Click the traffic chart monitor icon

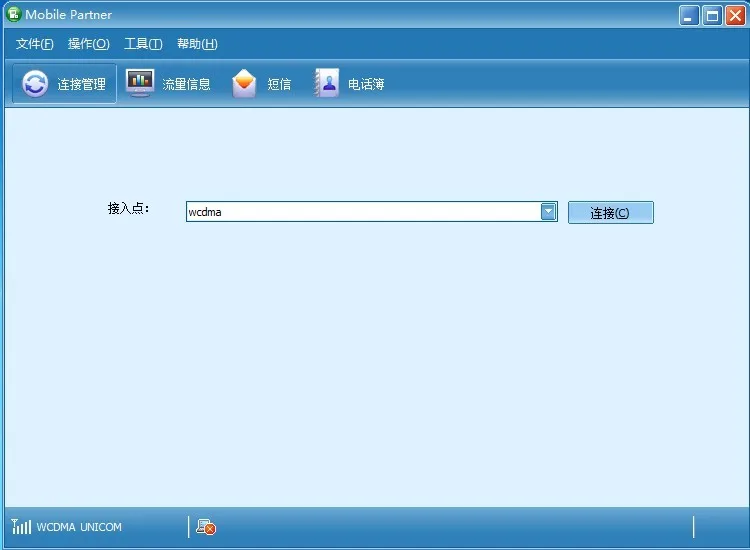tap(140, 83)
